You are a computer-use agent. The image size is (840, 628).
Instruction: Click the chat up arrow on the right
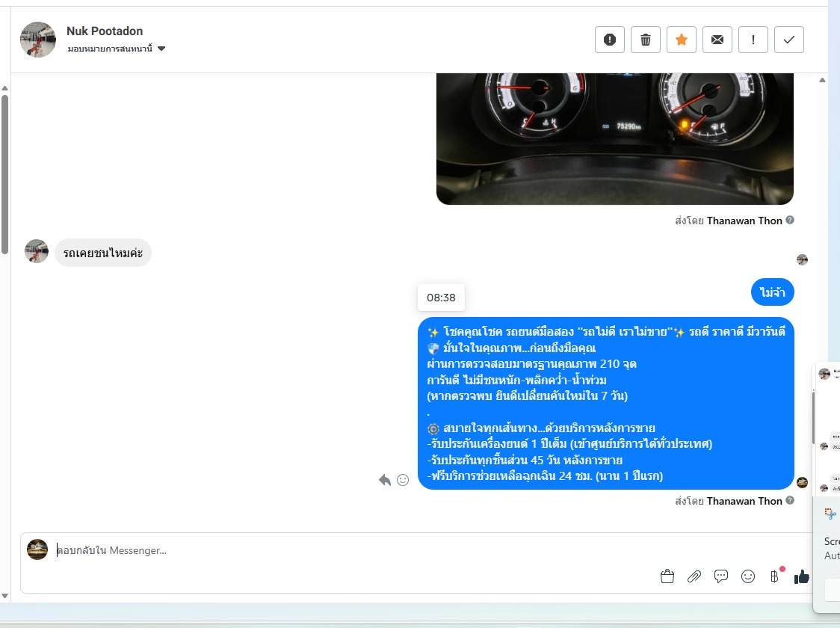tap(822, 81)
